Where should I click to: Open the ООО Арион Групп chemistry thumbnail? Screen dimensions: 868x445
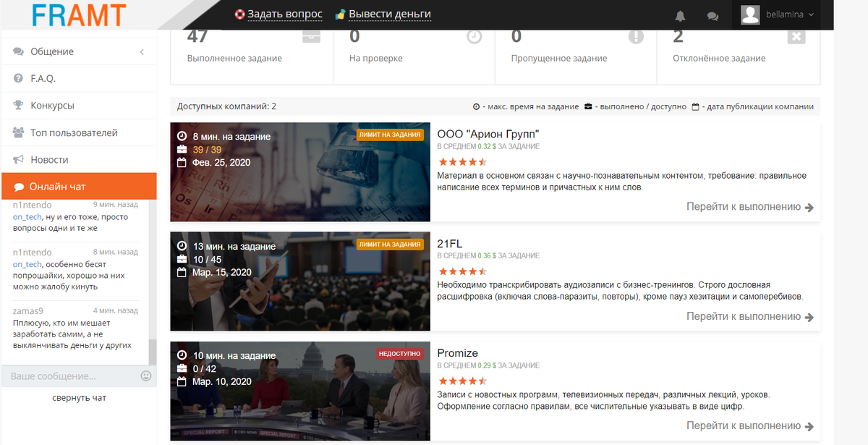[x=300, y=171]
